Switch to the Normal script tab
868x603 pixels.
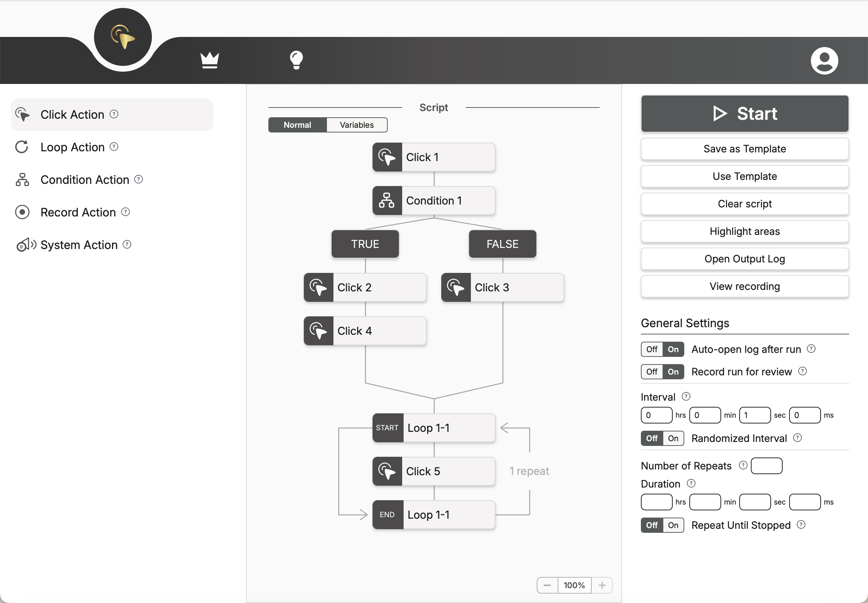pos(298,125)
